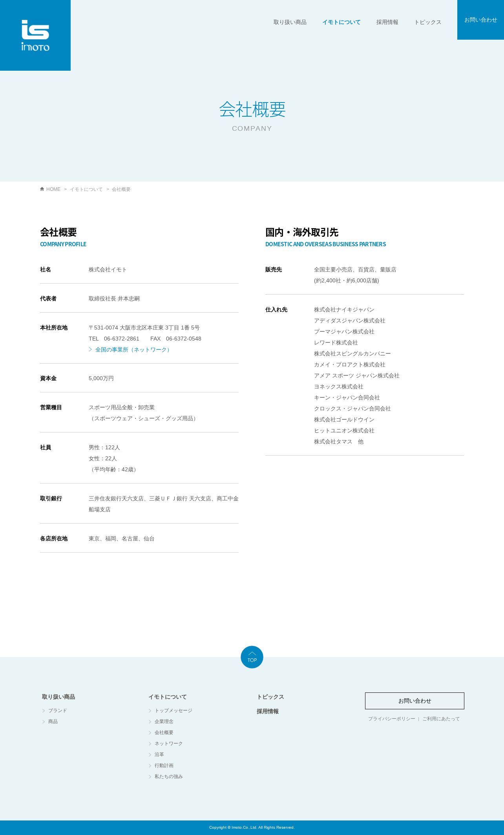504x835 pixels.
Task: Click the chevron beside 全国の事業所
Action: [90, 349]
